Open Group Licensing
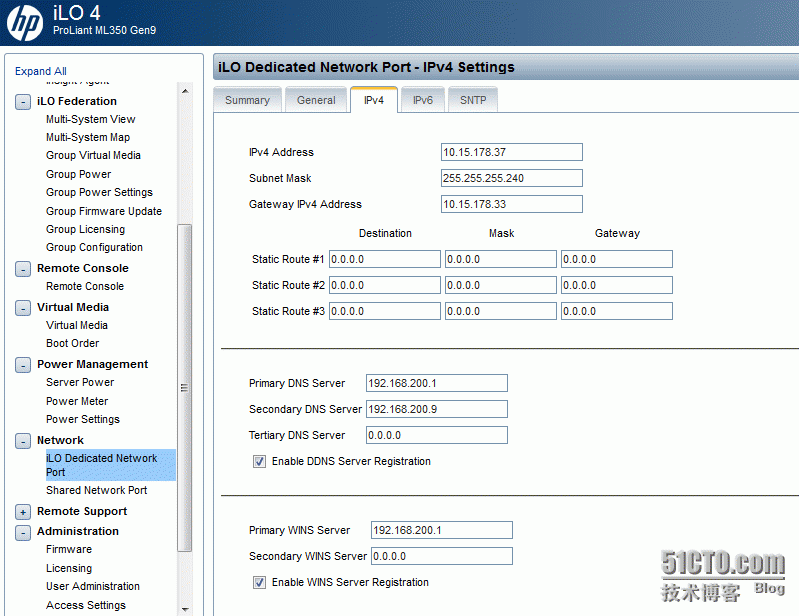Viewport: 799px width, 616px height. click(86, 229)
